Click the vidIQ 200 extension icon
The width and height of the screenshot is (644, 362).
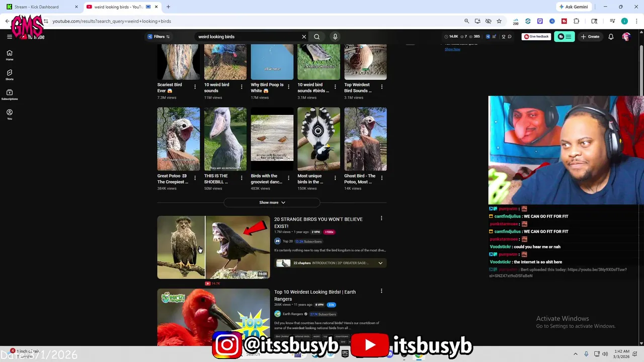pos(516,21)
